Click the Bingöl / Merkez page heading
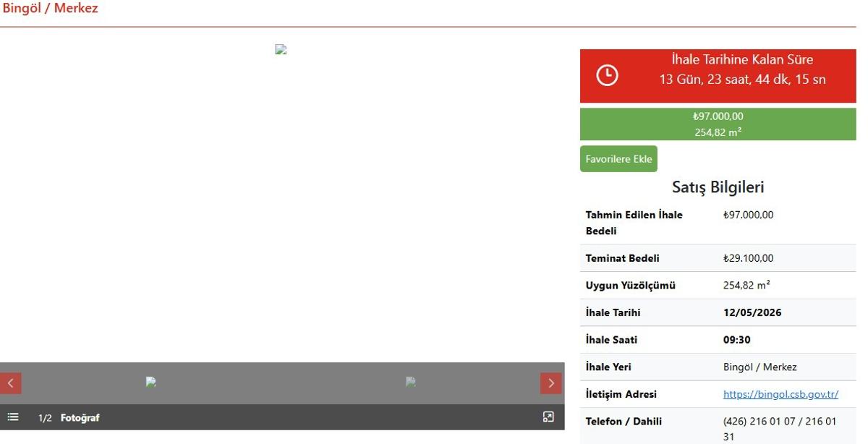868x444 pixels. click(x=51, y=9)
